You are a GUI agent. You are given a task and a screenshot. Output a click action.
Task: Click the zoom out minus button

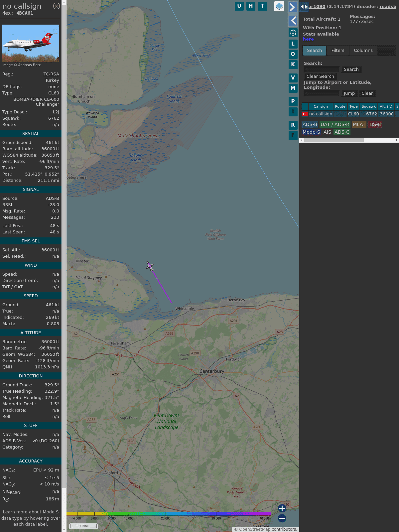coord(282,518)
